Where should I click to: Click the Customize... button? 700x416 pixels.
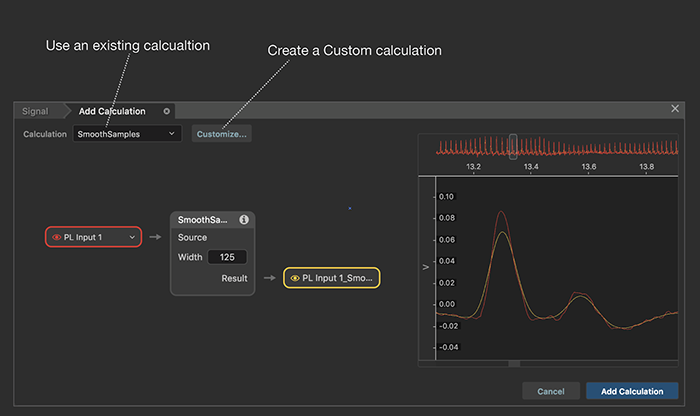(x=221, y=134)
